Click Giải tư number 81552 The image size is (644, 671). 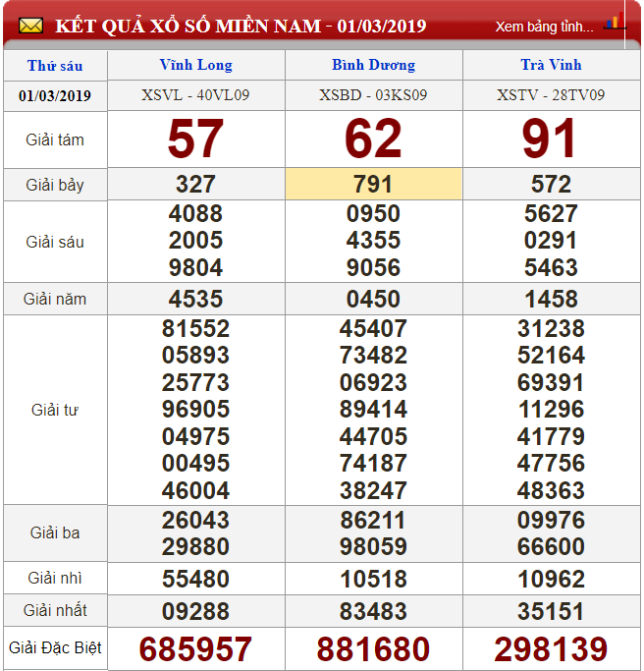[x=195, y=329]
